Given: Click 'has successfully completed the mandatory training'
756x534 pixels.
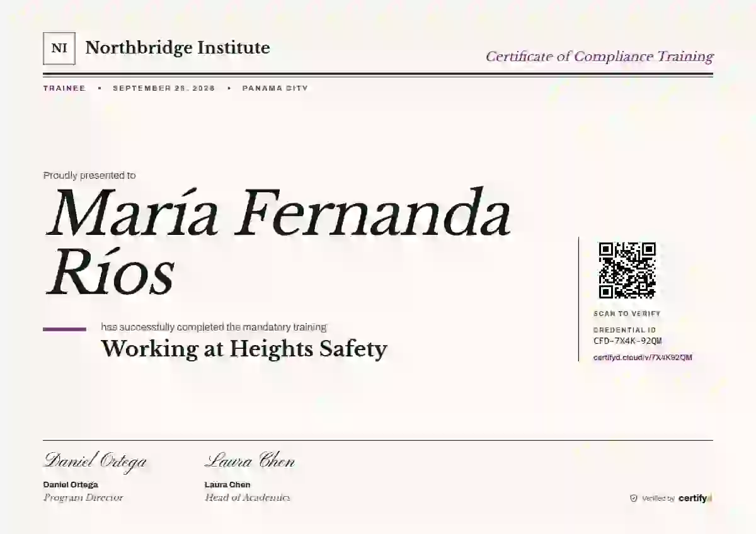Looking at the screenshot, I should [x=214, y=327].
